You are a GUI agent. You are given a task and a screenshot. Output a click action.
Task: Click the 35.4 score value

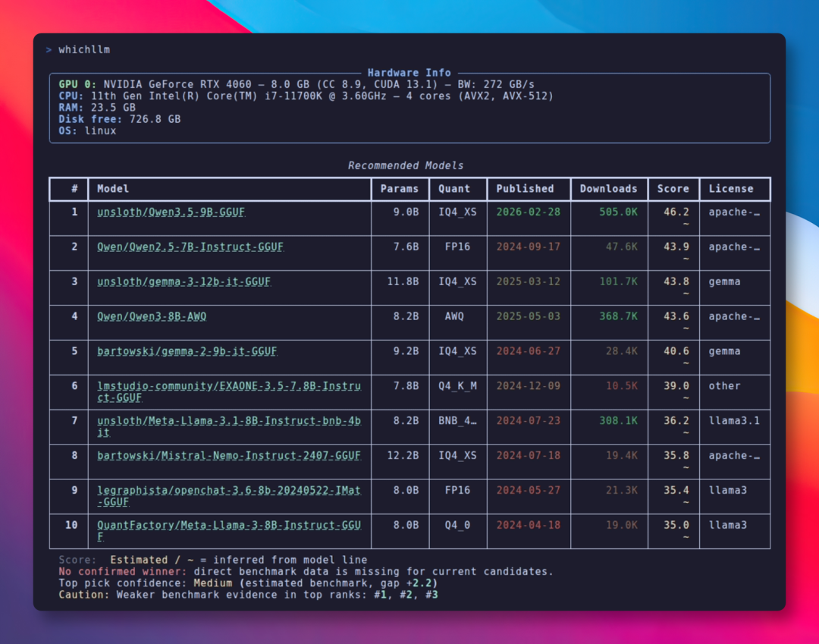[x=676, y=491]
